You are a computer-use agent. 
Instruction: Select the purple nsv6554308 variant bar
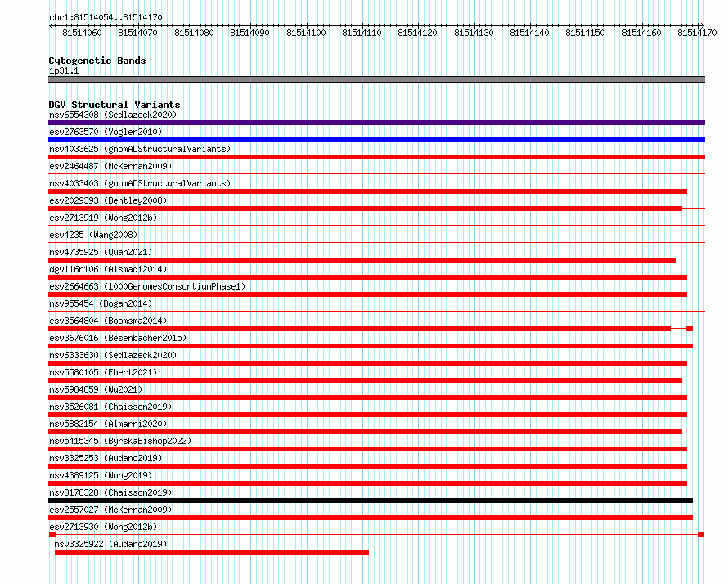(x=376, y=123)
